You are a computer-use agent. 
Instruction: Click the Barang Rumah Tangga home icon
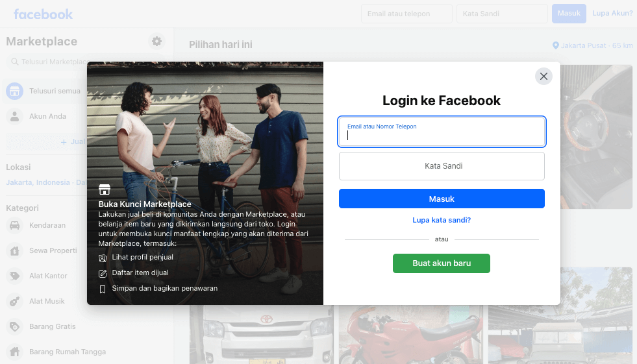tap(15, 352)
